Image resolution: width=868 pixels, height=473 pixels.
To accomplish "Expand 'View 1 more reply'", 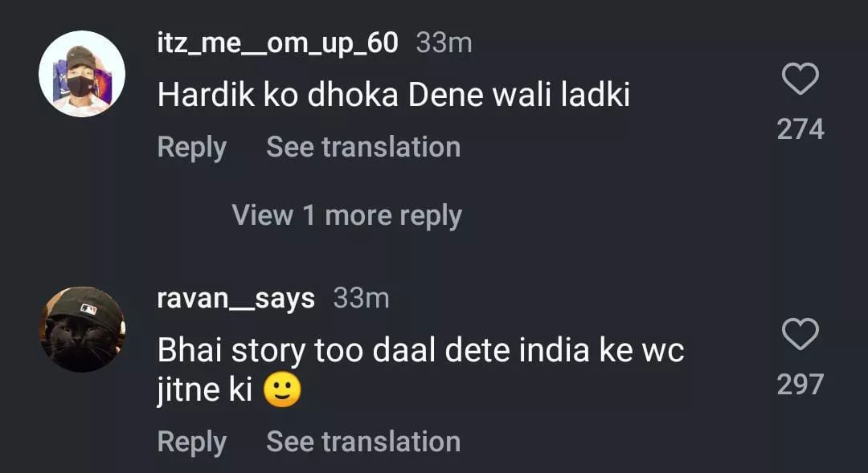I will tap(346, 215).
